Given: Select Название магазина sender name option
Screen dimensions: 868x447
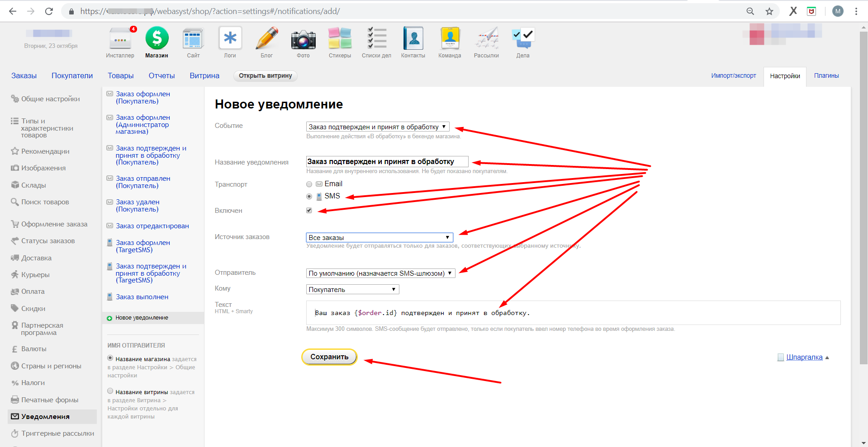Looking at the screenshot, I should 110,358.
